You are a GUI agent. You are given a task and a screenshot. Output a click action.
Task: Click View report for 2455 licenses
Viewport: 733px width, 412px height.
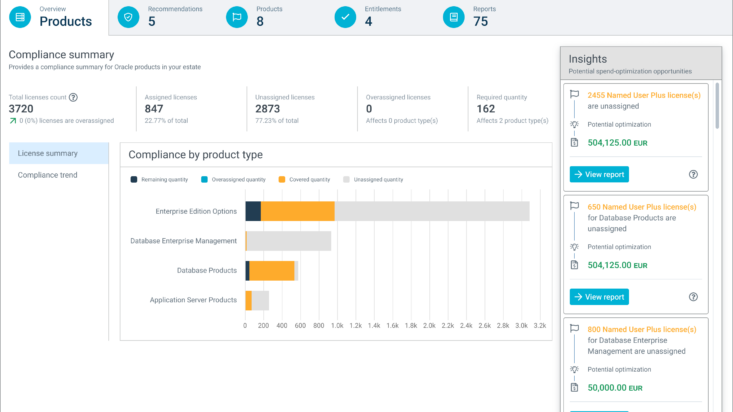tap(599, 174)
